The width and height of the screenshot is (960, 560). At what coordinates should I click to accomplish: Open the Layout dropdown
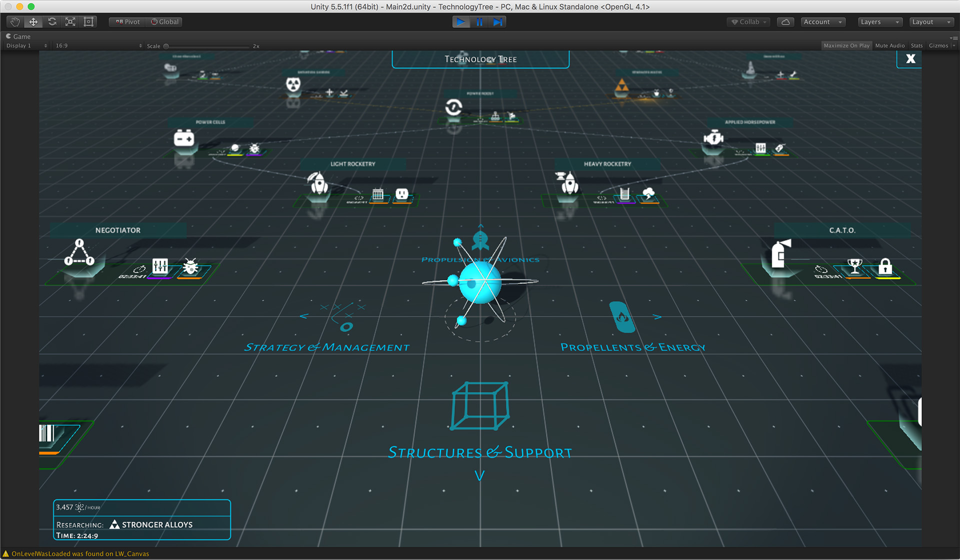click(932, 22)
